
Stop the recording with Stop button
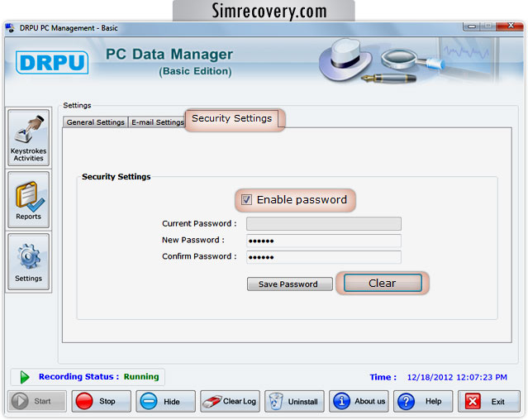(x=102, y=401)
